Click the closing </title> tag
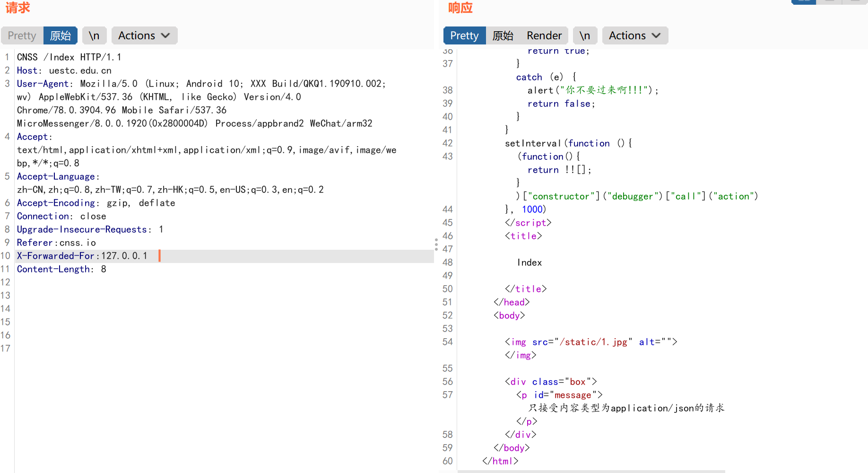Screen dimensions: 868x473 [x=526, y=289]
